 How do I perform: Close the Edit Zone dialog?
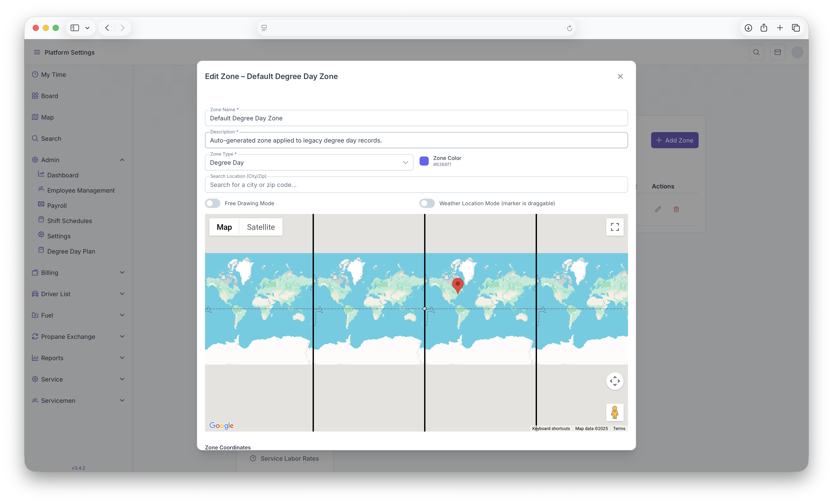pyautogui.click(x=620, y=76)
